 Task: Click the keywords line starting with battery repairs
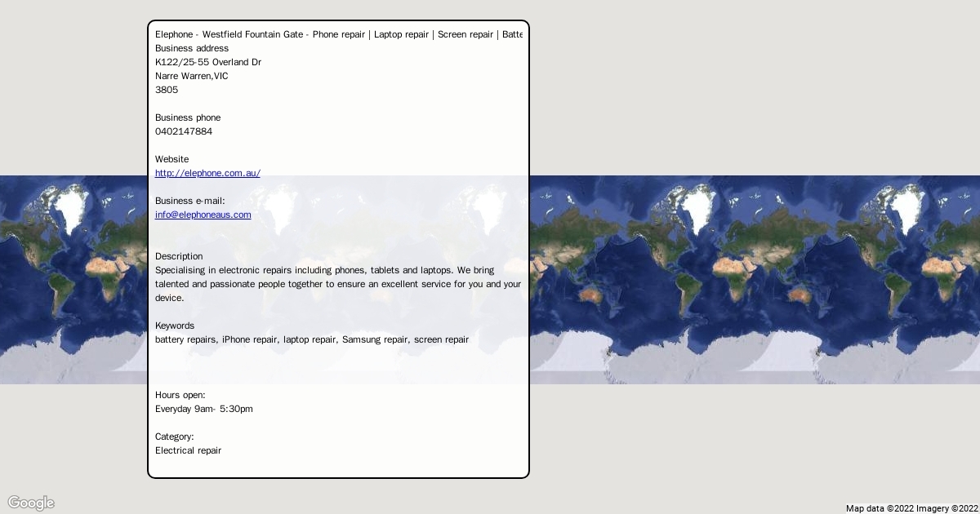(312, 339)
